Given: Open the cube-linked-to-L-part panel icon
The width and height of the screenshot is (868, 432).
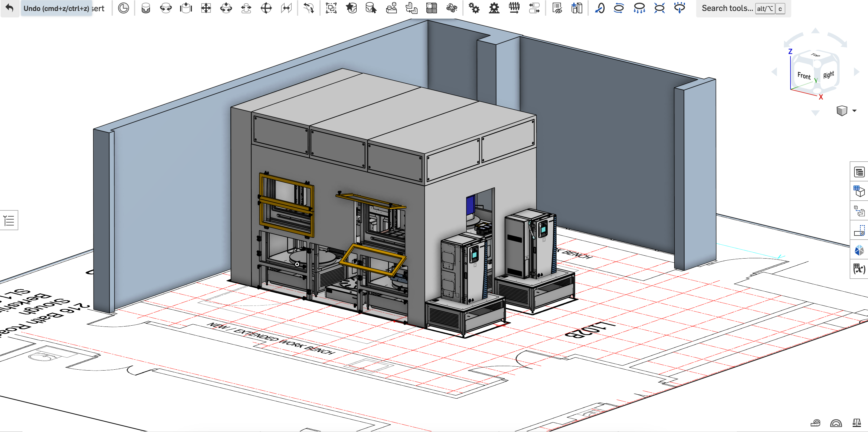Looking at the screenshot, I should click(859, 211).
